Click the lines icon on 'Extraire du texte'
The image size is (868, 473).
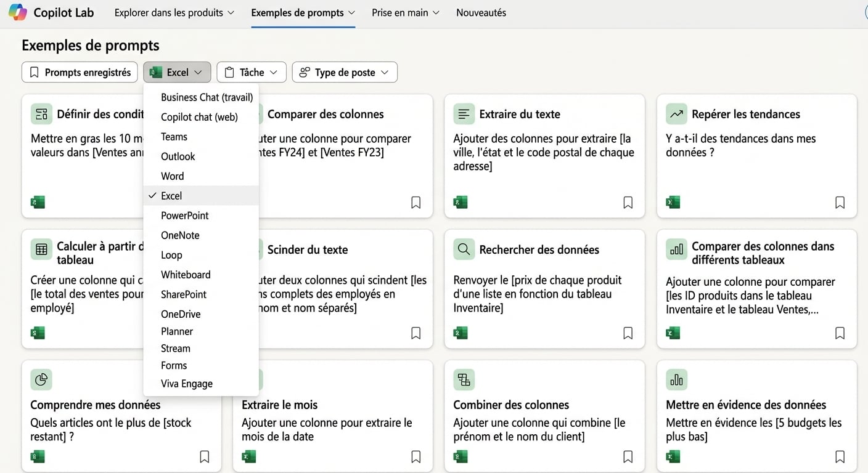[464, 113]
